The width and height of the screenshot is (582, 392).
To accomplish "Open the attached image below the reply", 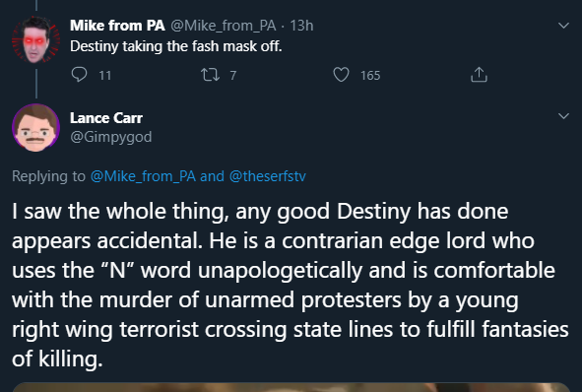I will [x=291, y=387].
